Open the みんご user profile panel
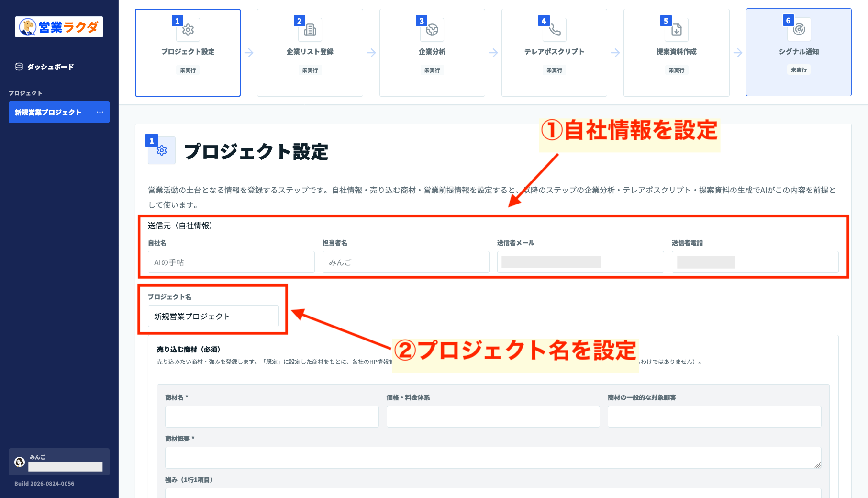This screenshot has width=868, height=498. [x=59, y=462]
